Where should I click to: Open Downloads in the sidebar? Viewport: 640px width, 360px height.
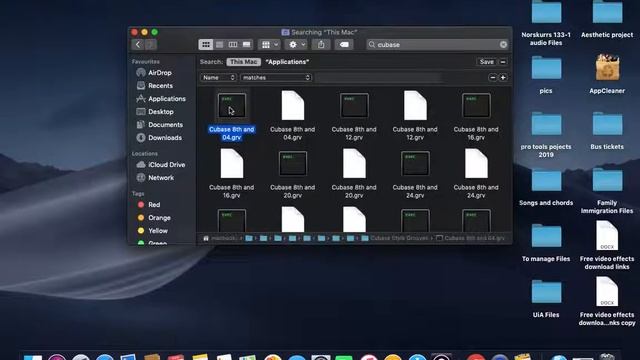[x=165, y=138]
